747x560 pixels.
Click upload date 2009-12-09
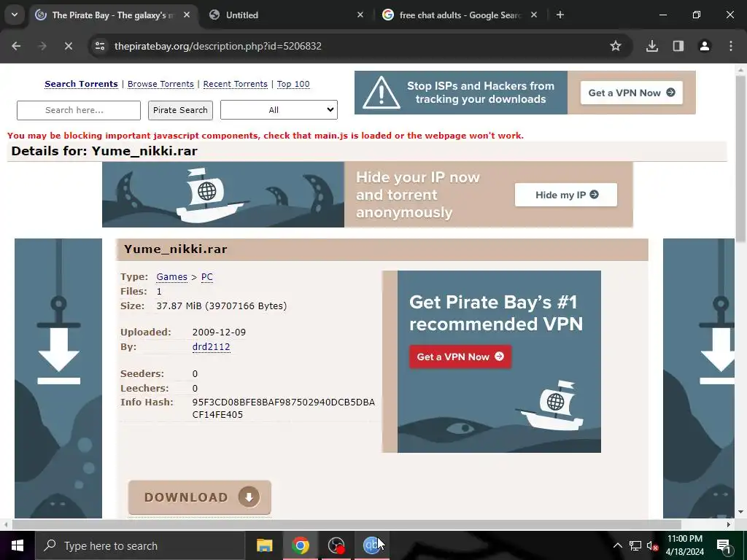click(x=219, y=332)
